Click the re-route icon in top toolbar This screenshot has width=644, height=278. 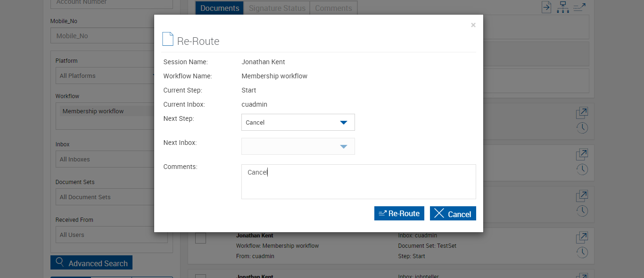tap(579, 7)
